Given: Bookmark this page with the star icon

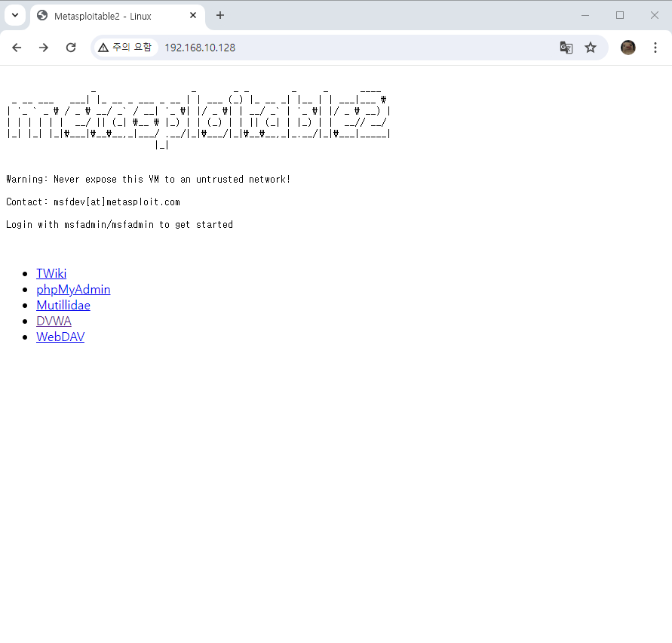Looking at the screenshot, I should point(591,48).
